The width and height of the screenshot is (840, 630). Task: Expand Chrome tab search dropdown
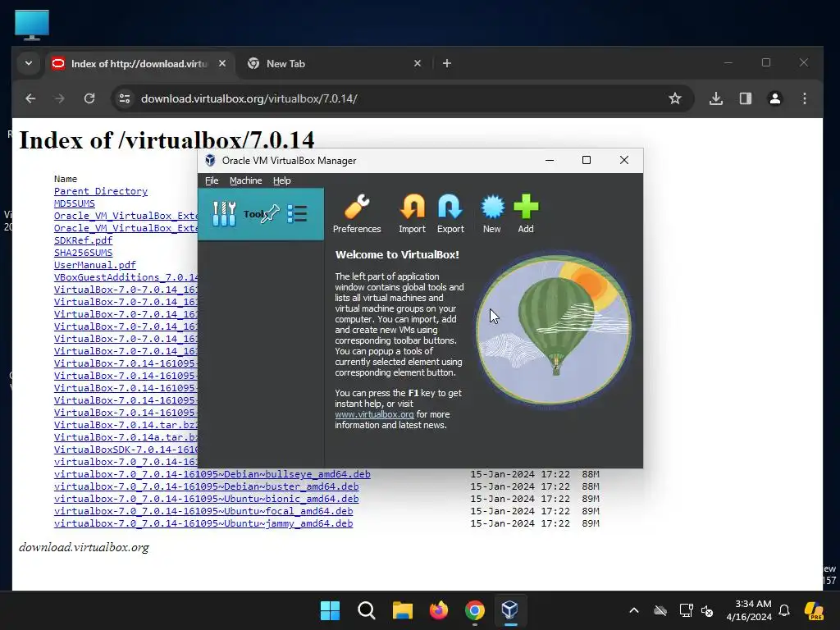29,63
